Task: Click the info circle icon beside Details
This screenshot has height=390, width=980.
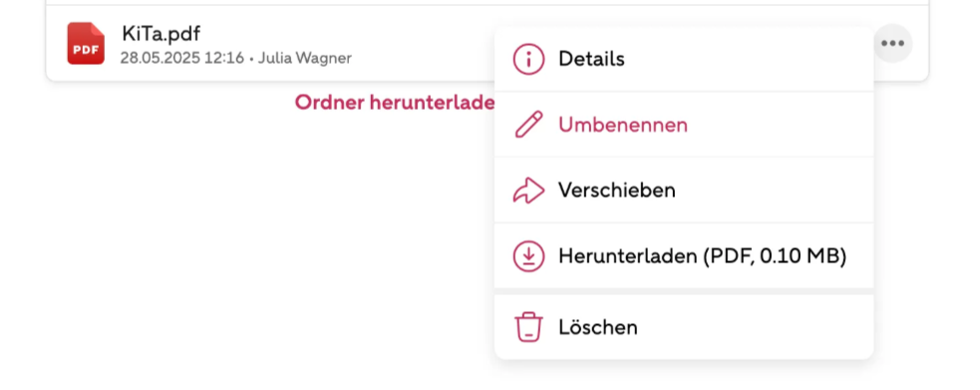Action: point(528,60)
